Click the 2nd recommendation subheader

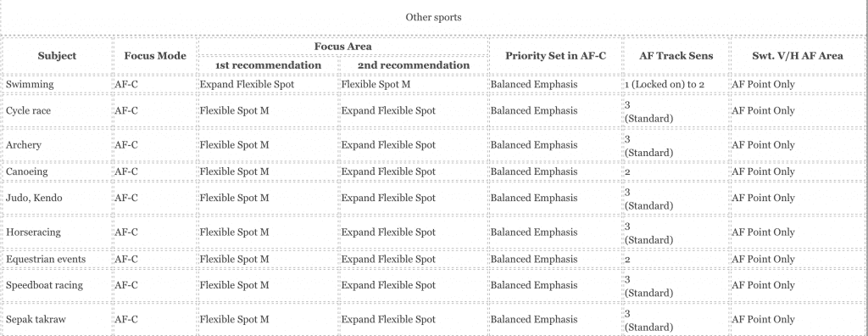414,64
